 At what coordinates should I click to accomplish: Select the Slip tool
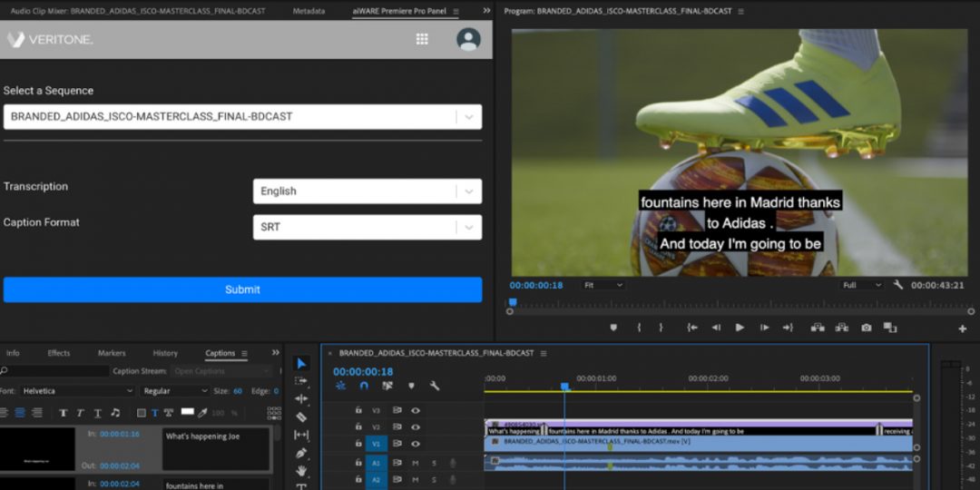point(301,435)
